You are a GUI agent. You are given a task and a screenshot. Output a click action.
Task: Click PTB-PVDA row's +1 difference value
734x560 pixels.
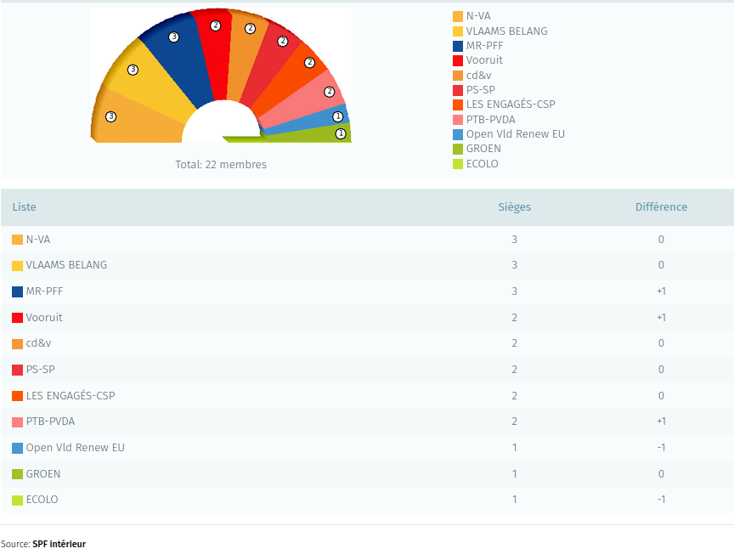click(x=661, y=421)
